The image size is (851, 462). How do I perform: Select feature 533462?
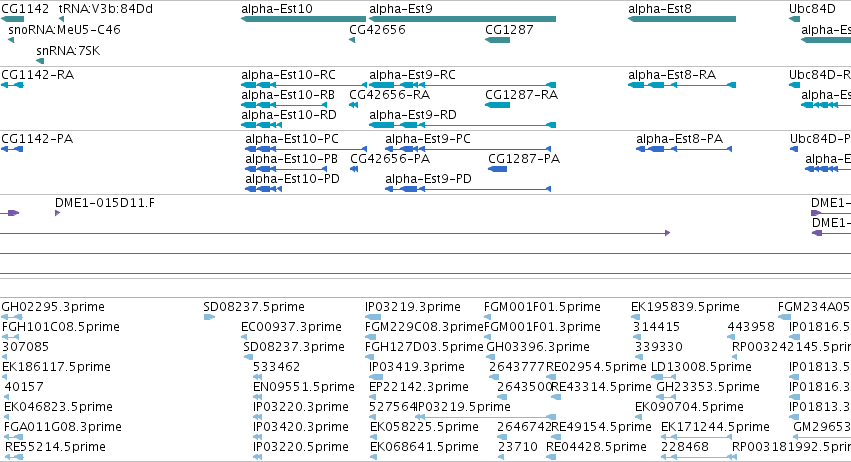point(257,377)
